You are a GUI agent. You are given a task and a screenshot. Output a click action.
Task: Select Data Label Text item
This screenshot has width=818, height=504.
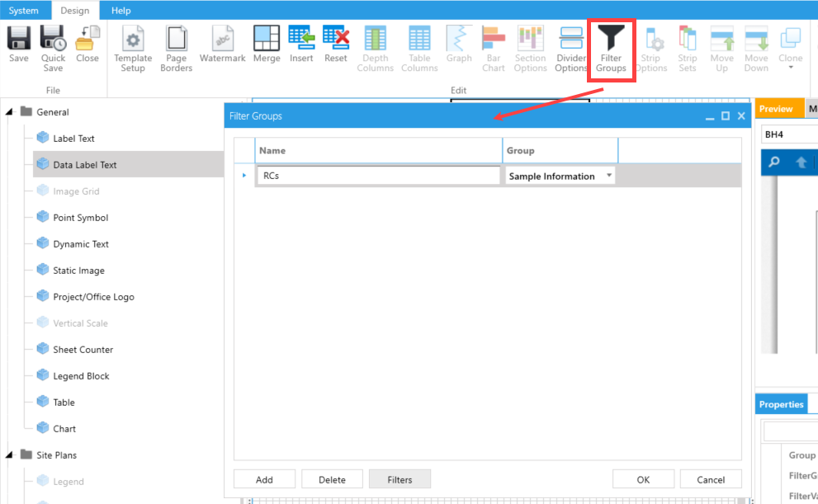click(x=84, y=165)
